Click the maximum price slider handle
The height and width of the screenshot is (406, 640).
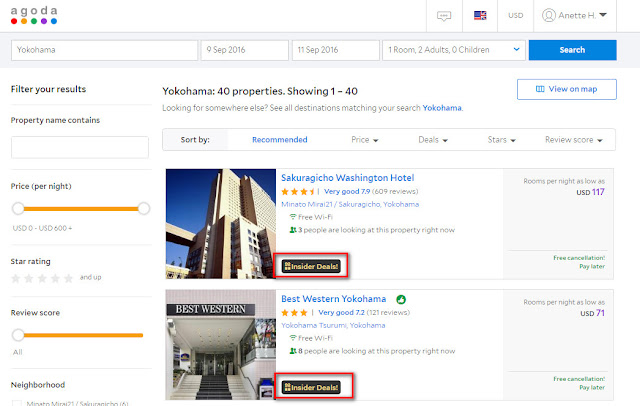click(144, 209)
